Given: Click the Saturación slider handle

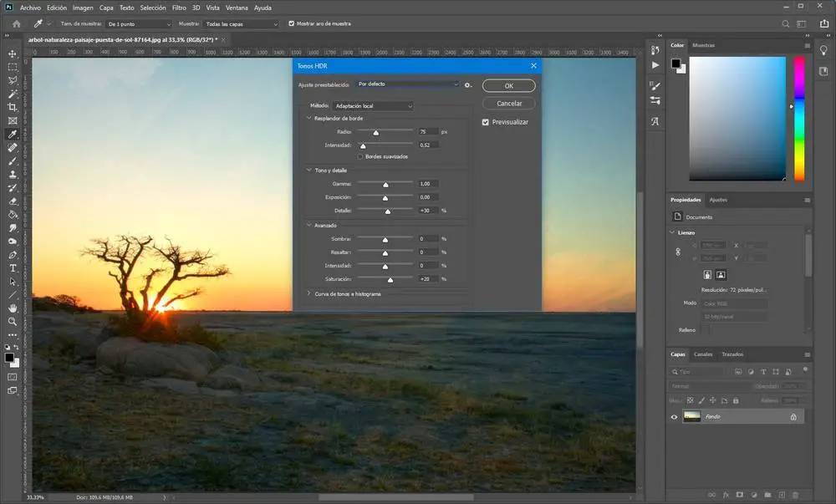Looking at the screenshot, I should pos(390,279).
